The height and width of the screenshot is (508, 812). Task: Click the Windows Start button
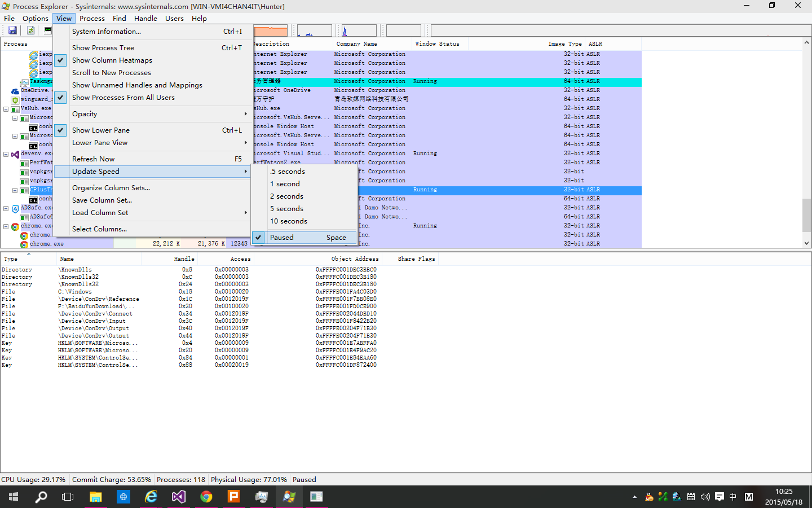14,497
